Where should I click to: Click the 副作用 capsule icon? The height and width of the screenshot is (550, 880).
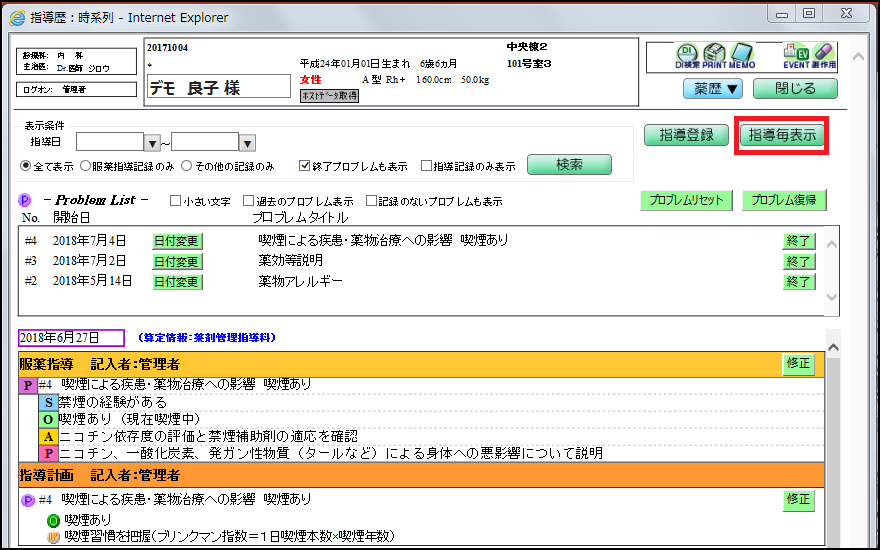click(x=823, y=55)
